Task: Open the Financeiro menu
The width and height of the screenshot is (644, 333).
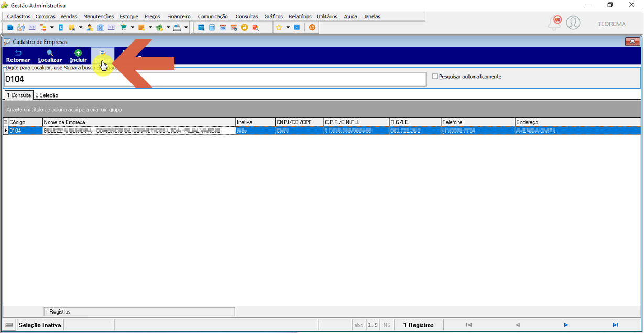Action: [179, 17]
